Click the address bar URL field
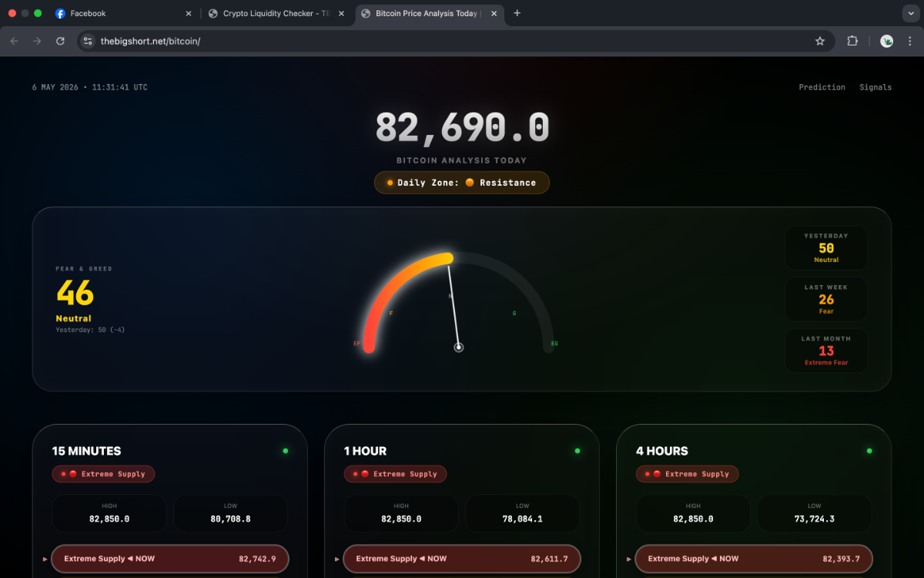The width and height of the screenshot is (924, 578). (454, 41)
